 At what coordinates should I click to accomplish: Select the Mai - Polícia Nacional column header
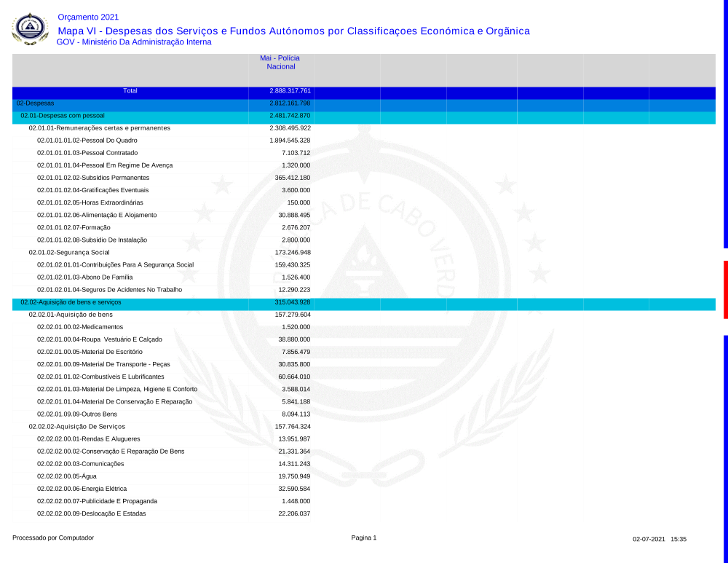click(x=280, y=62)
